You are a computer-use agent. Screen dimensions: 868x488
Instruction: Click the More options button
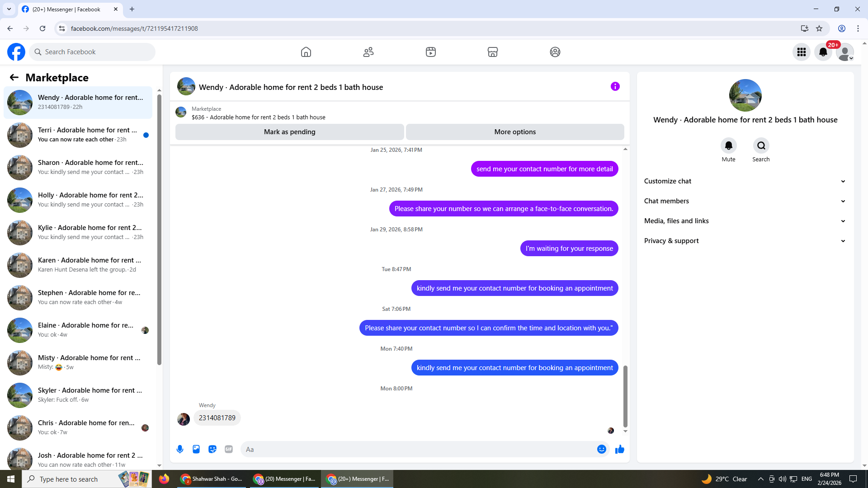[514, 132]
